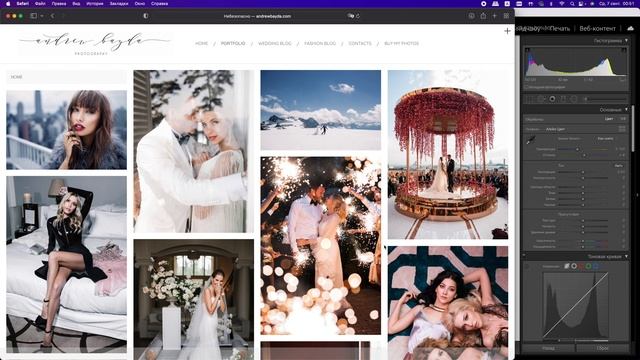Open the Правка menu
This screenshot has width=640, height=360.
tap(59, 4)
